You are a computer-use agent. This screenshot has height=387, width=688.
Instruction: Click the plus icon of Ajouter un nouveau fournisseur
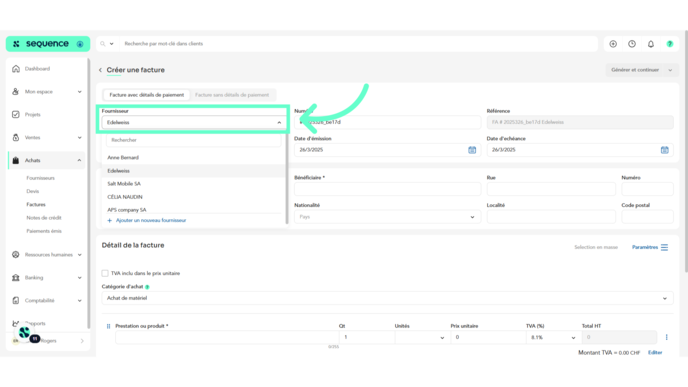110,220
